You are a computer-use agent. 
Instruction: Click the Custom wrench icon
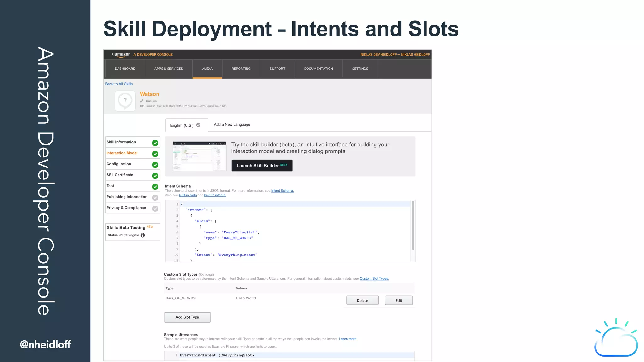click(142, 101)
